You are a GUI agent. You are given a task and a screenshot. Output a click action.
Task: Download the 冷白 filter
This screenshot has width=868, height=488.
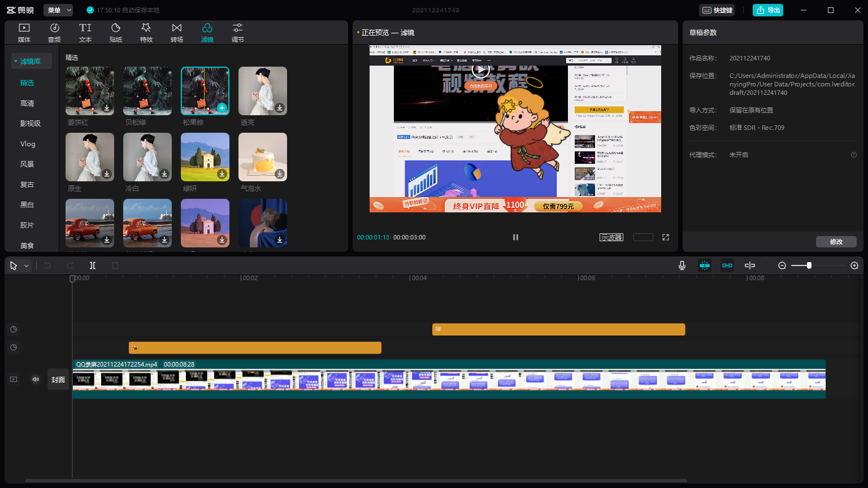point(164,174)
